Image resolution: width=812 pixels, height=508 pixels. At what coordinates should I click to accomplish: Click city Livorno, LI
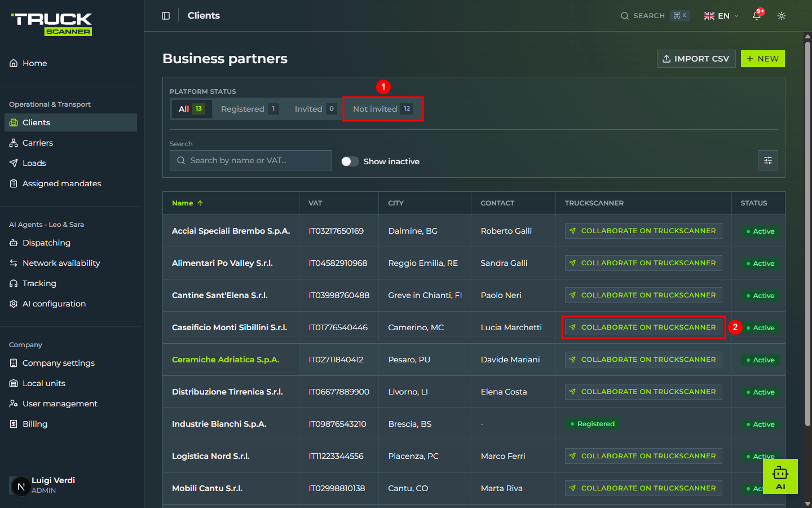point(408,392)
